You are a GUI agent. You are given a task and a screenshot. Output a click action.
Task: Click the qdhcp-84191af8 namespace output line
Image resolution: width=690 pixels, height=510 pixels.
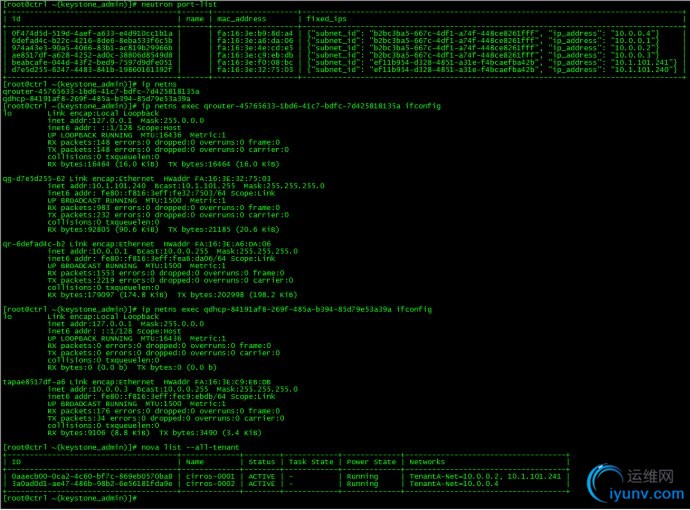96,99
